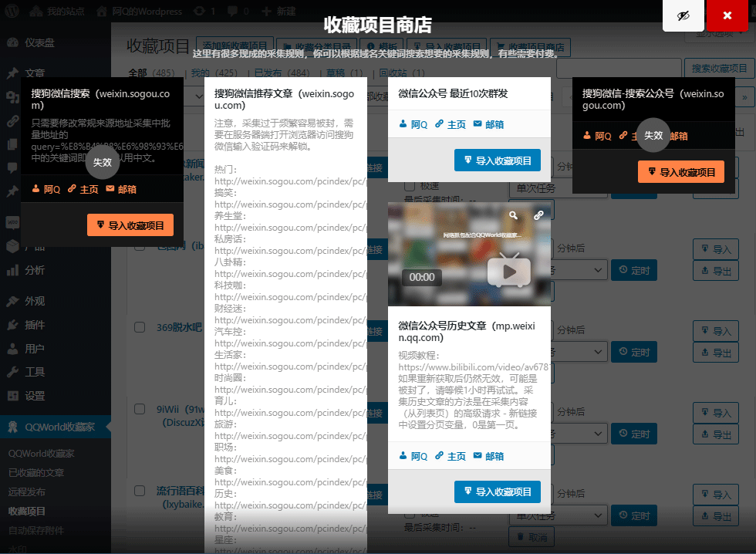The width and height of the screenshot is (756, 554).
Task: Click chain link icon on the video thumbnail
Action: (x=539, y=215)
